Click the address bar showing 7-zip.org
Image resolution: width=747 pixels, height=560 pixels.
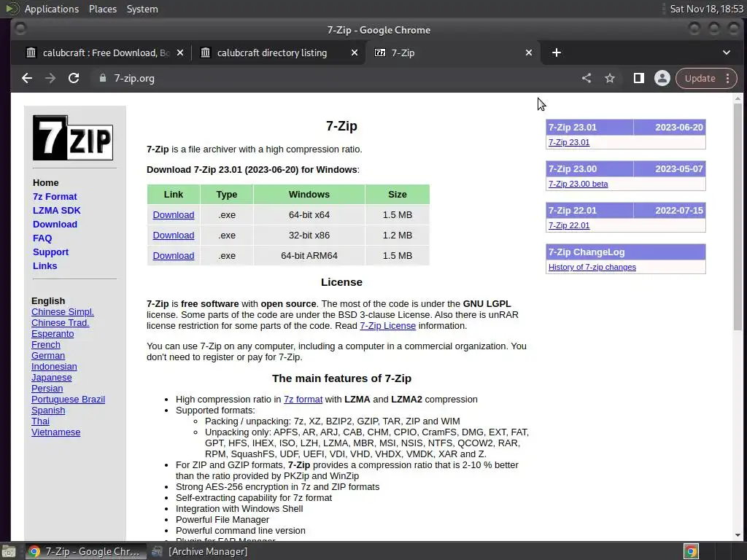[x=333, y=79]
